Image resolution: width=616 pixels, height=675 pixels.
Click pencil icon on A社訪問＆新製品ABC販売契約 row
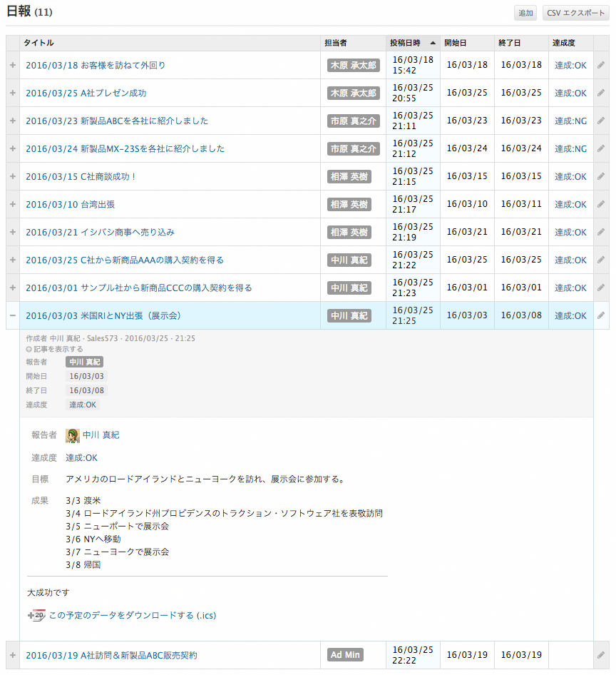(x=601, y=655)
